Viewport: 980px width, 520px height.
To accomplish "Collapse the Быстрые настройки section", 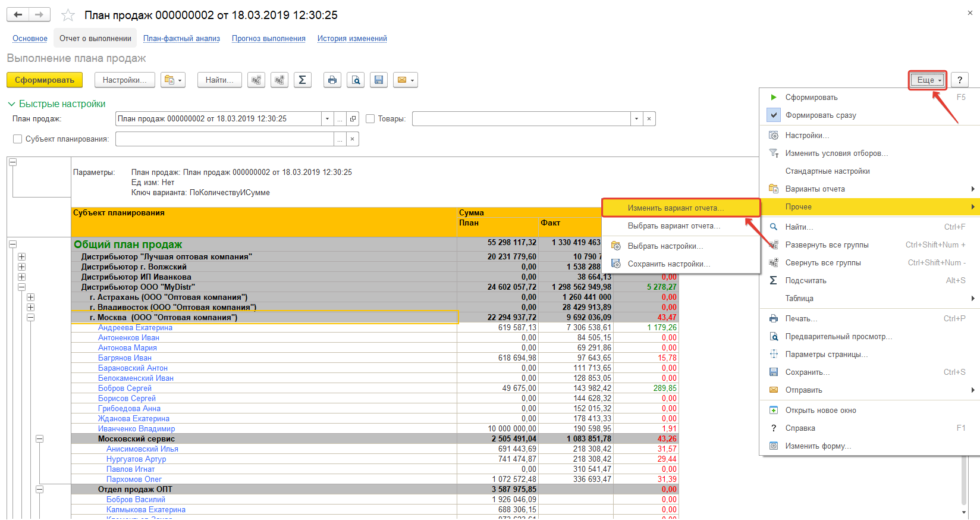I will (x=11, y=104).
